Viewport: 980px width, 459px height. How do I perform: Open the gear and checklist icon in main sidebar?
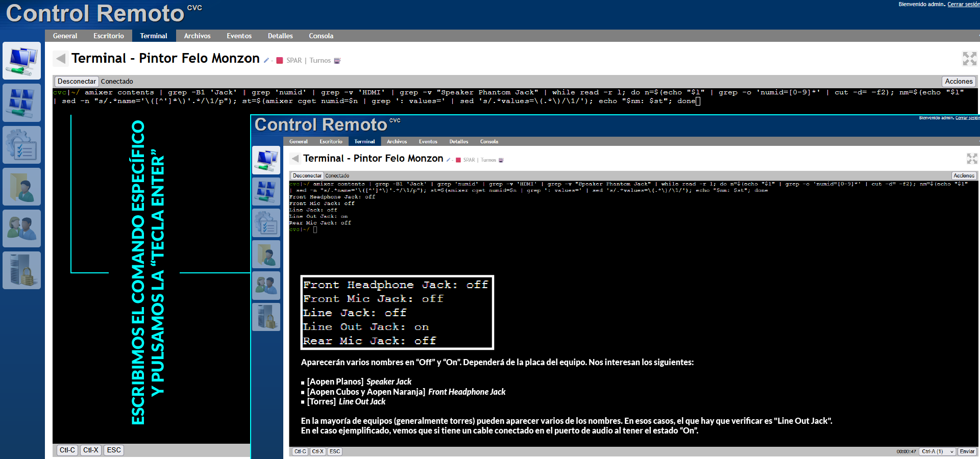coord(21,145)
